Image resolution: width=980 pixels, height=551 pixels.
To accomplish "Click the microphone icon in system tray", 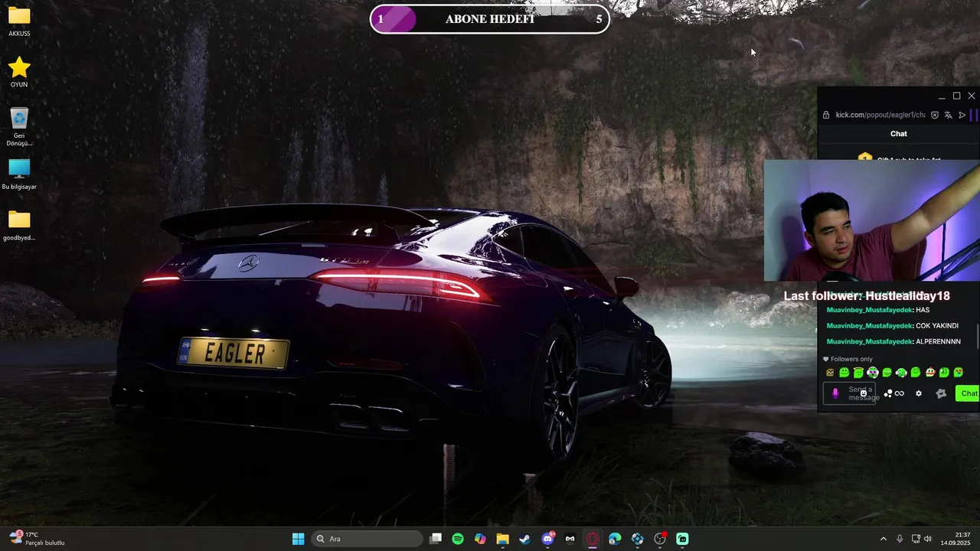I will (900, 539).
